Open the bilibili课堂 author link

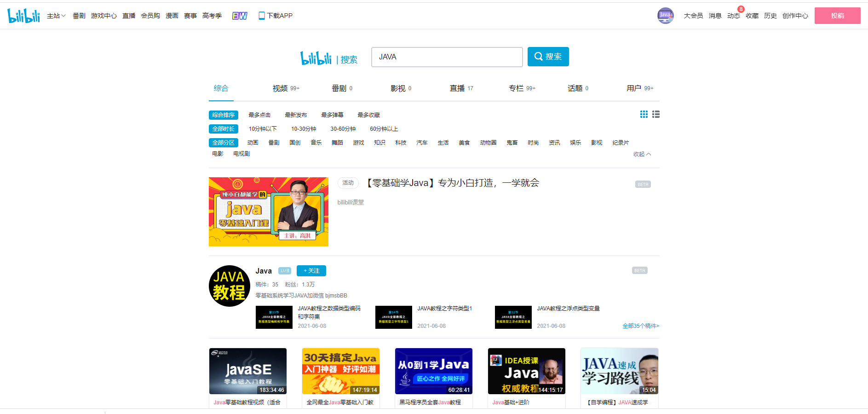tap(351, 203)
